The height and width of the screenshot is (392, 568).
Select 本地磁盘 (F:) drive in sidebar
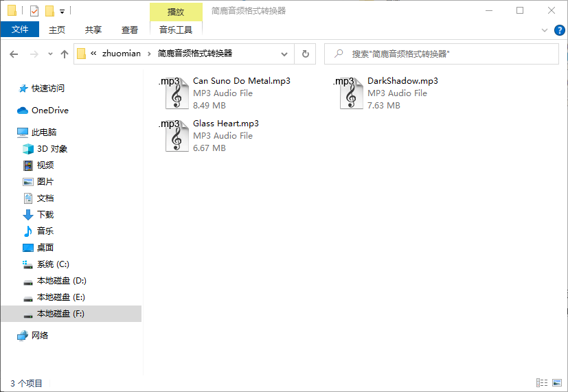71,314
